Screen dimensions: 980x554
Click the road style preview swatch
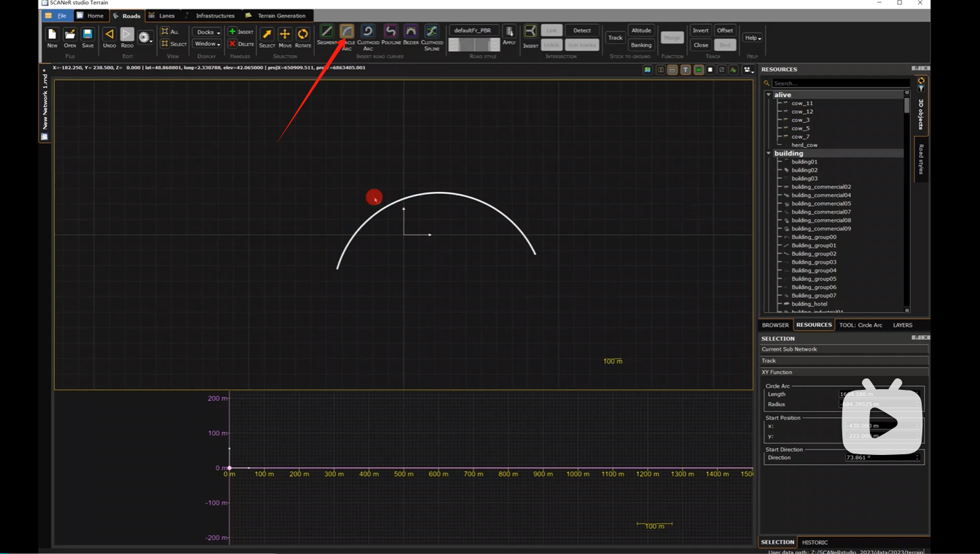click(474, 45)
